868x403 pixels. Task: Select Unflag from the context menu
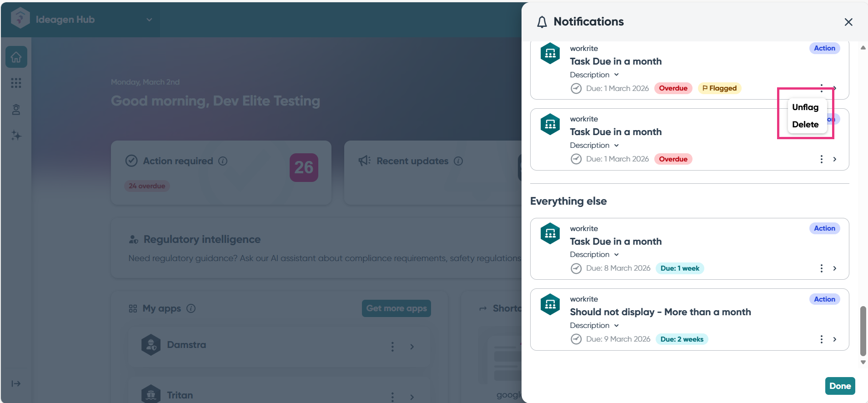pos(805,107)
